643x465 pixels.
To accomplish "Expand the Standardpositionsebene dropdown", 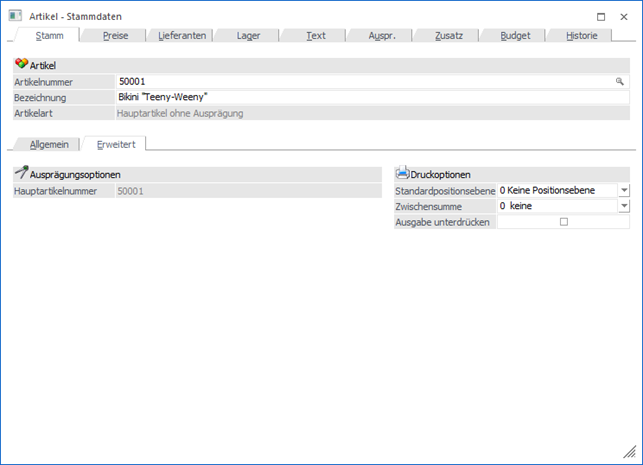I will pyautogui.click(x=623, y=190).
